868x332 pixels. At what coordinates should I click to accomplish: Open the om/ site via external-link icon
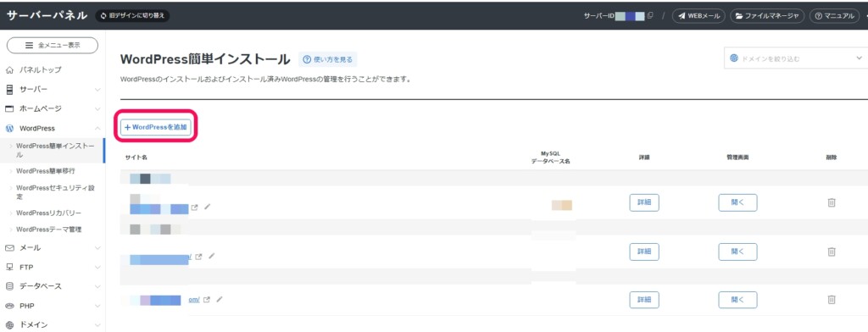pyautogui.click(x=207, y=300)
